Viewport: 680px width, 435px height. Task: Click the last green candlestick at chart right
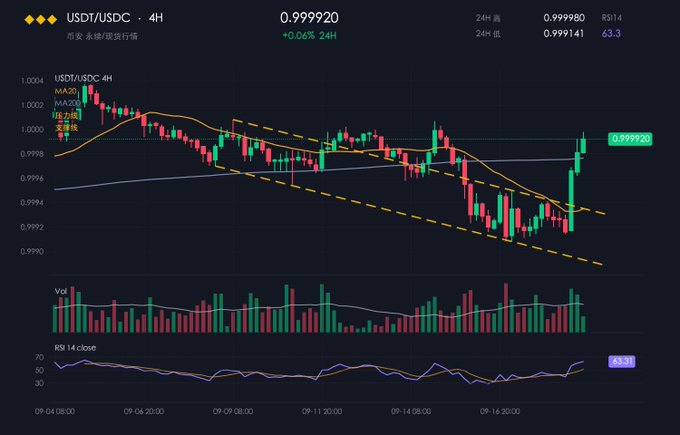pyautogui.click(x=583, y=145)
